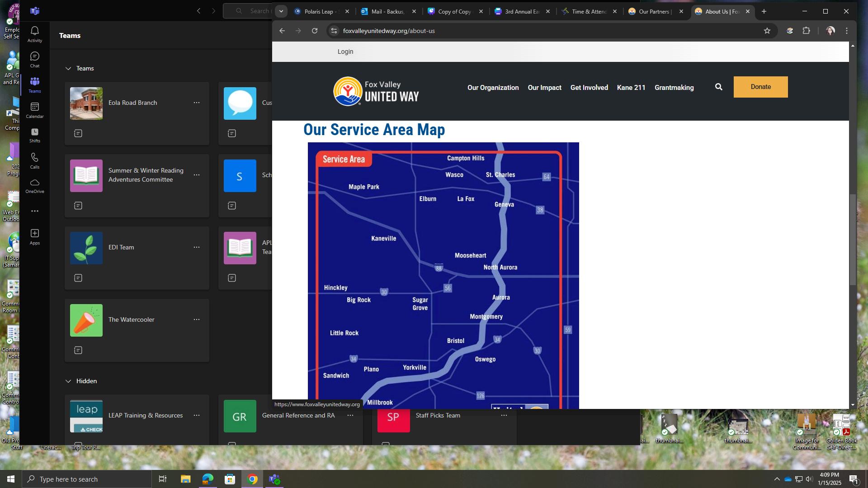Click the Donate button

click(760, 87)
